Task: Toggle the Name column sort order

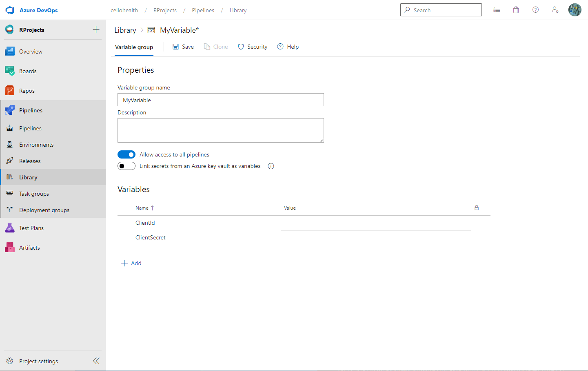Action: (x=144, y=208)
